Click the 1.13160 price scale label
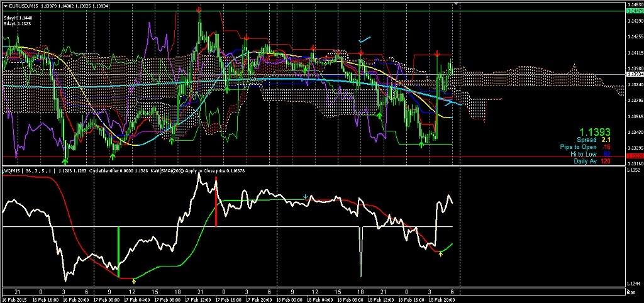Image resolution: width=644 pixels, height=303 pixels. [x=635, y=163]
